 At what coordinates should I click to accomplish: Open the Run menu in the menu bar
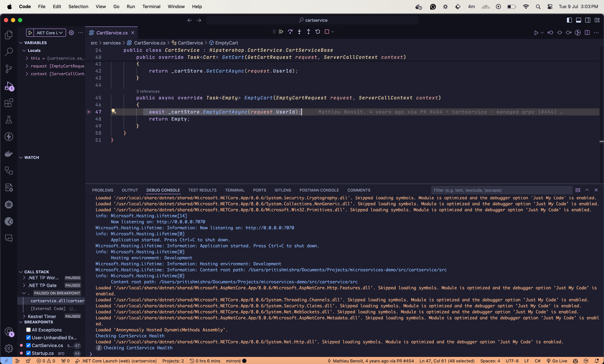(x=131, y=7)
